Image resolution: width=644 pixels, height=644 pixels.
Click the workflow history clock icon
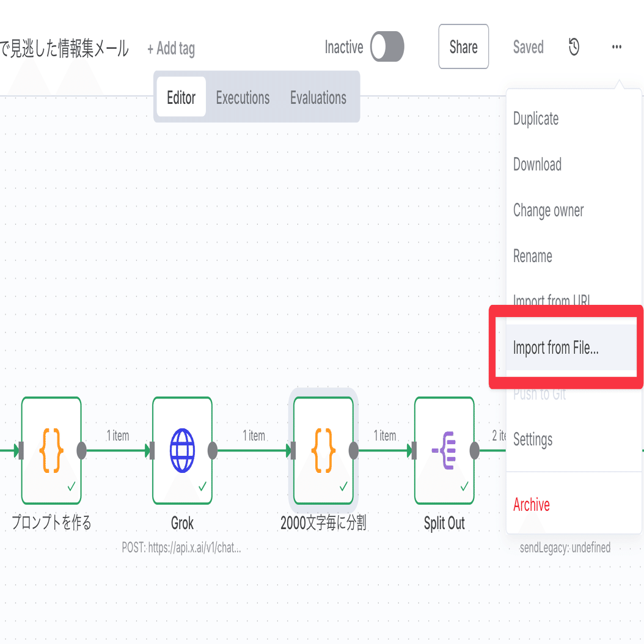(x=574, y=47)
